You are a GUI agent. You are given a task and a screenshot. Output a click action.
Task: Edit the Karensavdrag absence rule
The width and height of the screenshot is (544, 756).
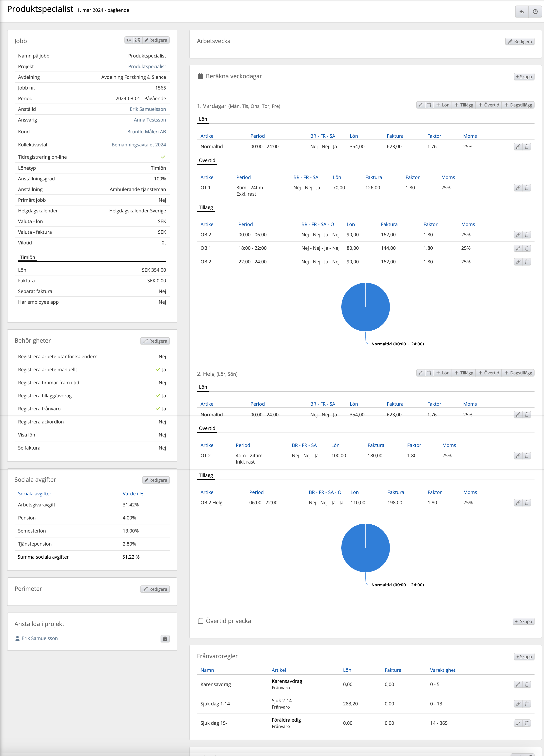click(518, 684)
